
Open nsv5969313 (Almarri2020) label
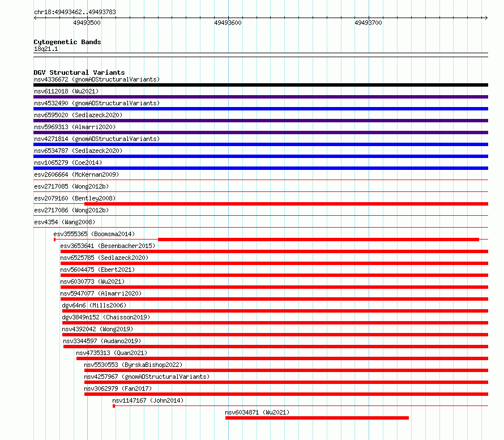75,127
